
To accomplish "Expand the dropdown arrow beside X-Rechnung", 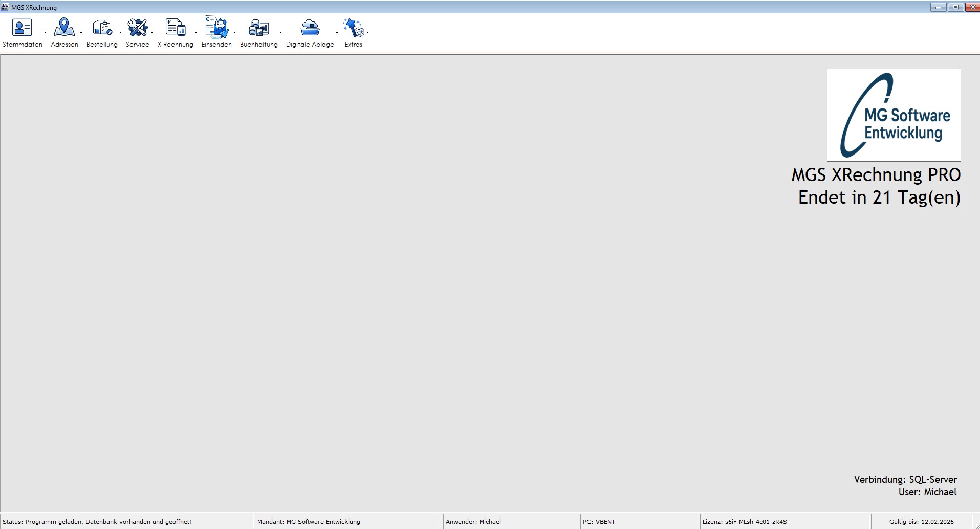I will tap(196, 32).
